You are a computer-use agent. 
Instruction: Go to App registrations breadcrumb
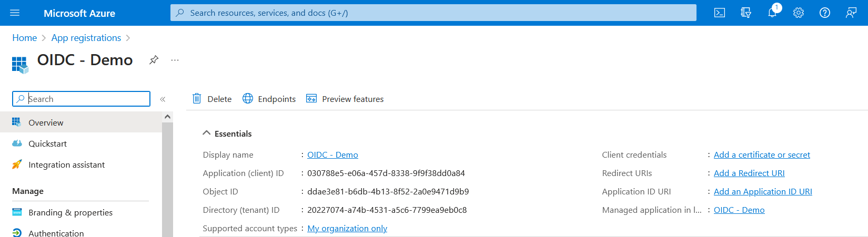pos(86,38)
